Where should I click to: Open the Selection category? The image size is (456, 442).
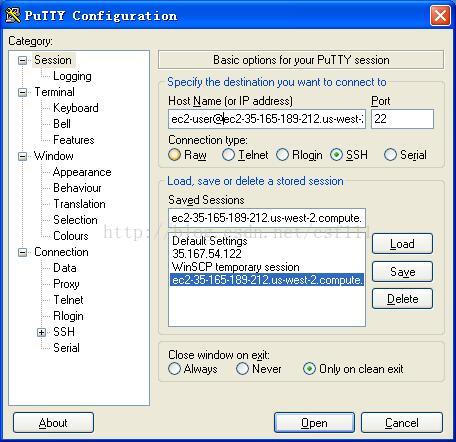tap(75, 220)
